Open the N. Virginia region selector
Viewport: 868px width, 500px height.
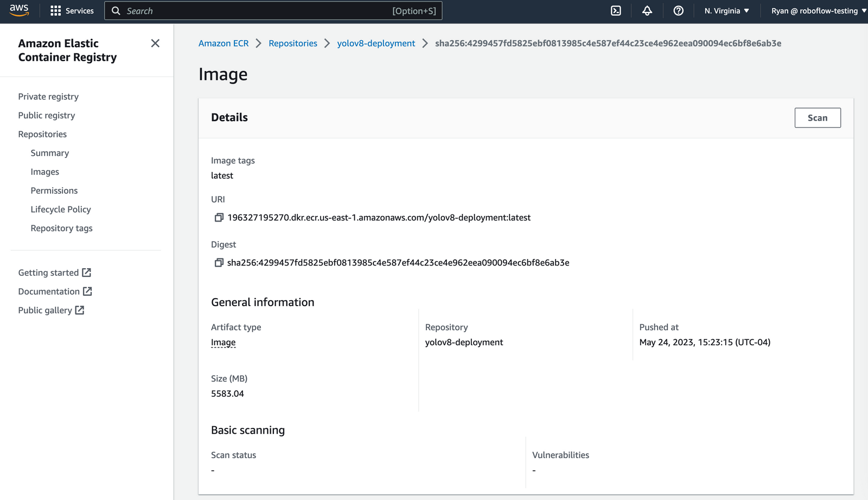coord(726,10)
